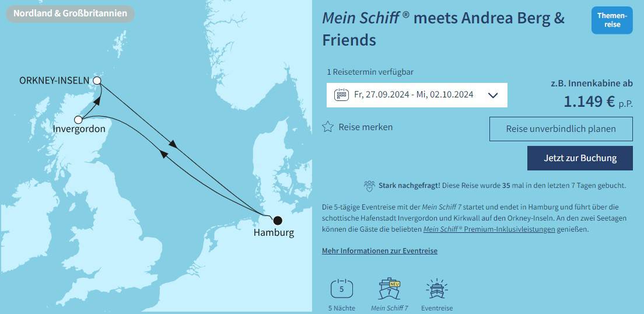Screen dimensions: 644x314
Task: Follow the Premium-Inklusivleistungen link
Action: pyautogui.click(x=489, y=229)
